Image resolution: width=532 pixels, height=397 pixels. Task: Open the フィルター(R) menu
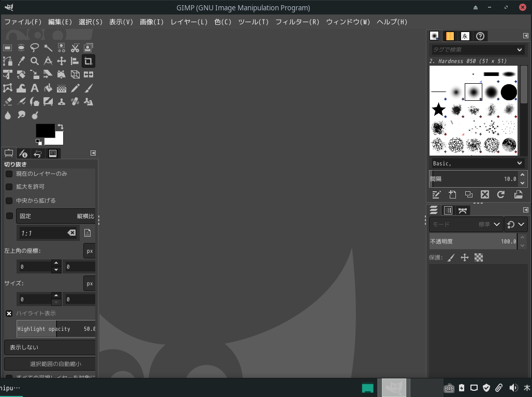tap(297, 22)
